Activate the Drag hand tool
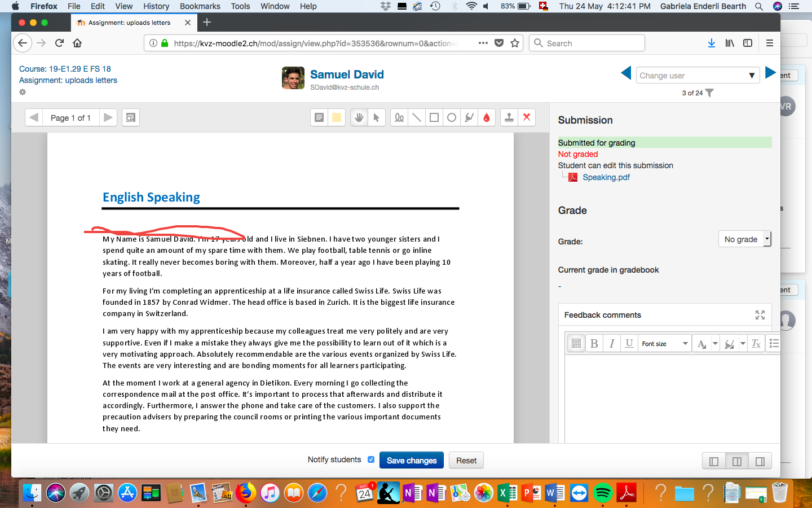812x508 pixels. click(x=359, y=117)
